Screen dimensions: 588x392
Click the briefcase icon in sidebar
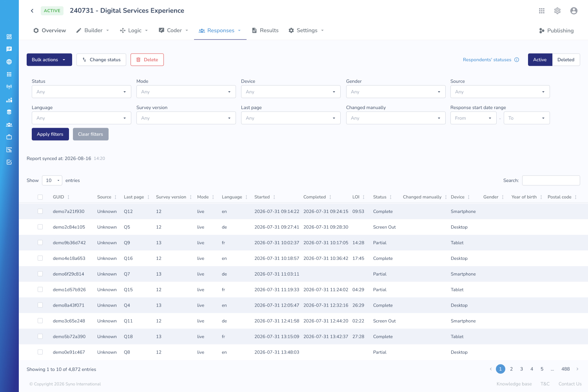(x=9, y=137)
